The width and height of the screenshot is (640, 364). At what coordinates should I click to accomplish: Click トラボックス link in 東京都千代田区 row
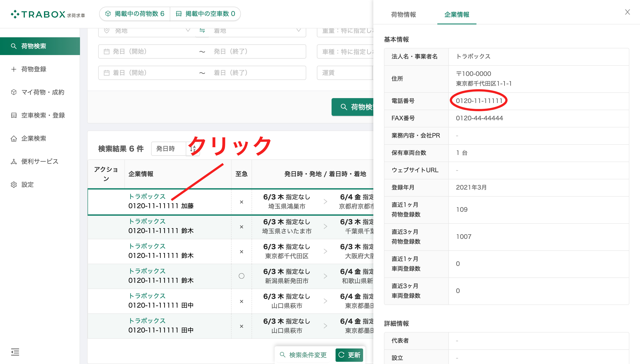point(147,246)
